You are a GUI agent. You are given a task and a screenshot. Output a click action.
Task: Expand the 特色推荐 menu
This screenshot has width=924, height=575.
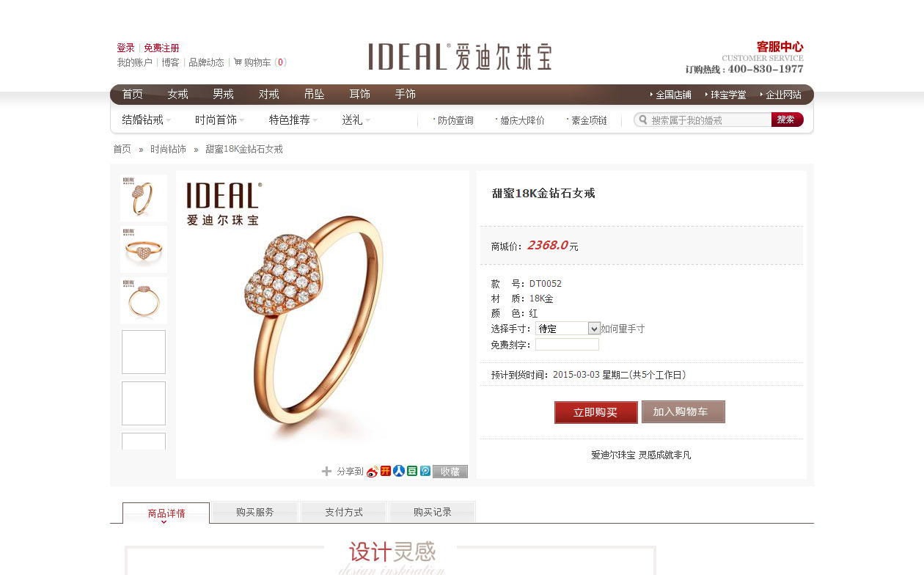293,120
